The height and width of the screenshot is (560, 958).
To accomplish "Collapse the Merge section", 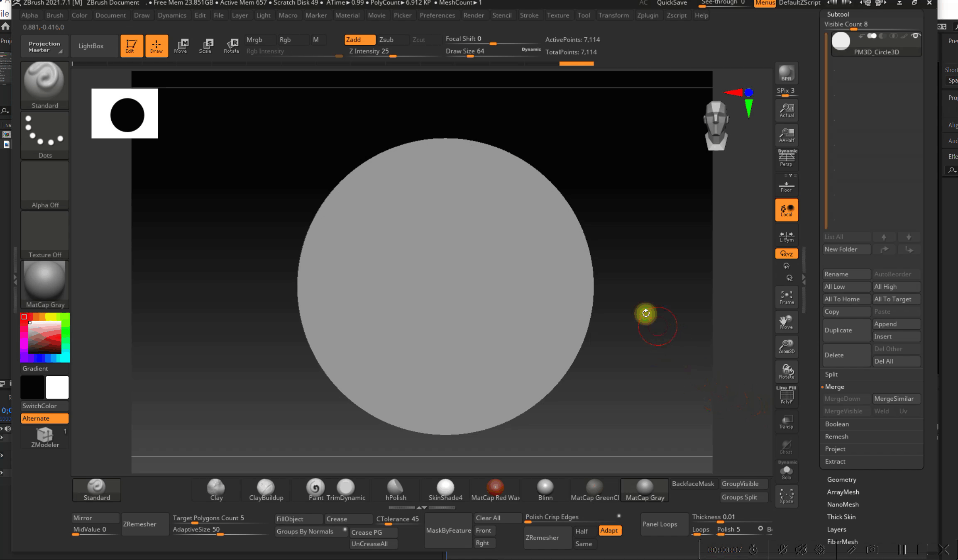I will [x=834, y=387].
